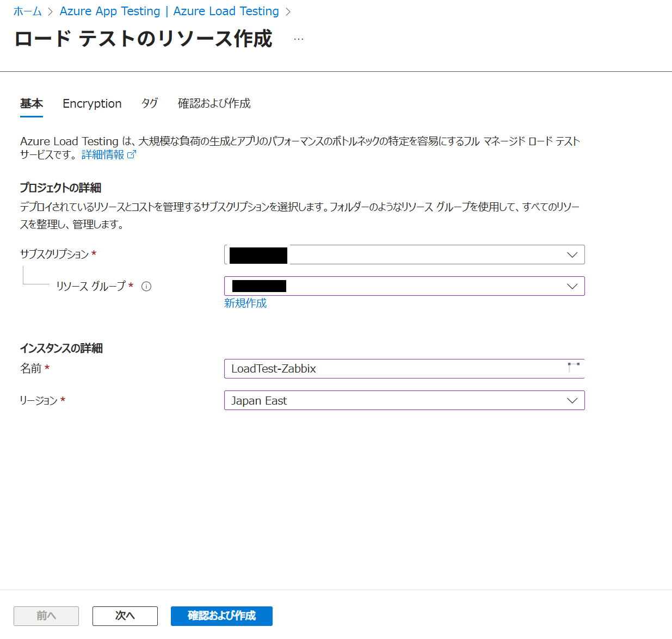
Task: Click the 次へ button
Action: pyautogui.click(x=125, y=616)
